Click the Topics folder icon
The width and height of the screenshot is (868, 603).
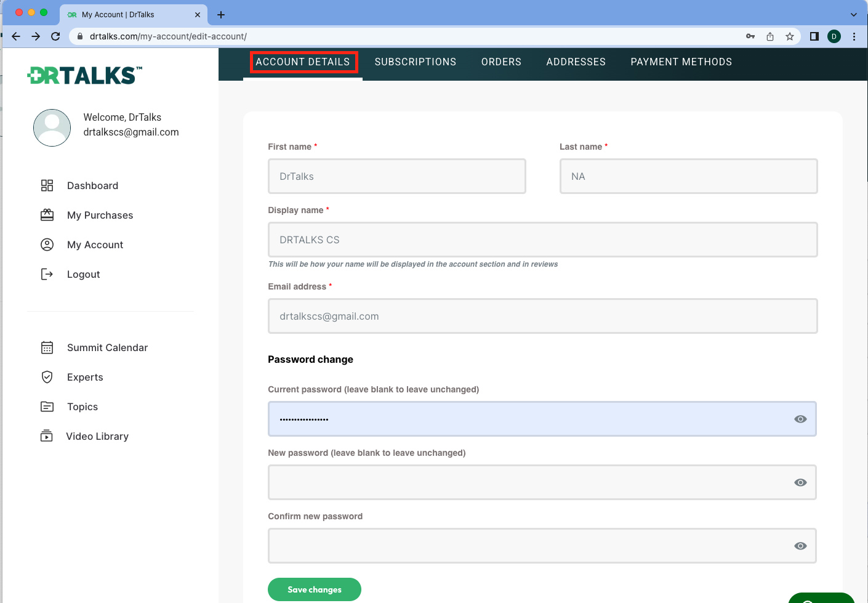47,407
